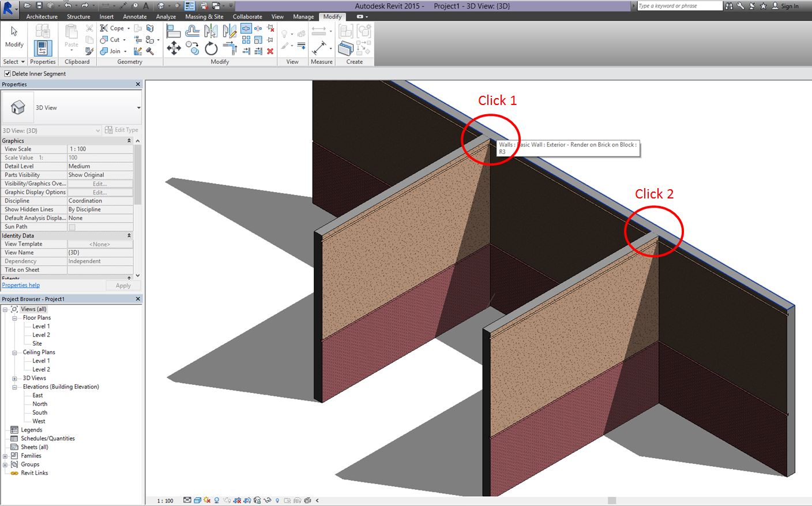This screenshot has width=812, height=506.
Task: Open the Visual Style menu on view control bar
Action: tap(197, 500)
